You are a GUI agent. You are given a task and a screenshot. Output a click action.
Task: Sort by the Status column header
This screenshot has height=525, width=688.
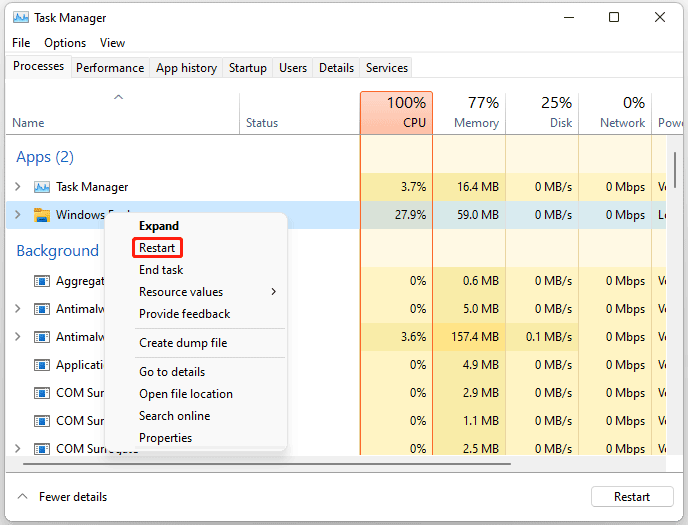click(x=300, y=113)
